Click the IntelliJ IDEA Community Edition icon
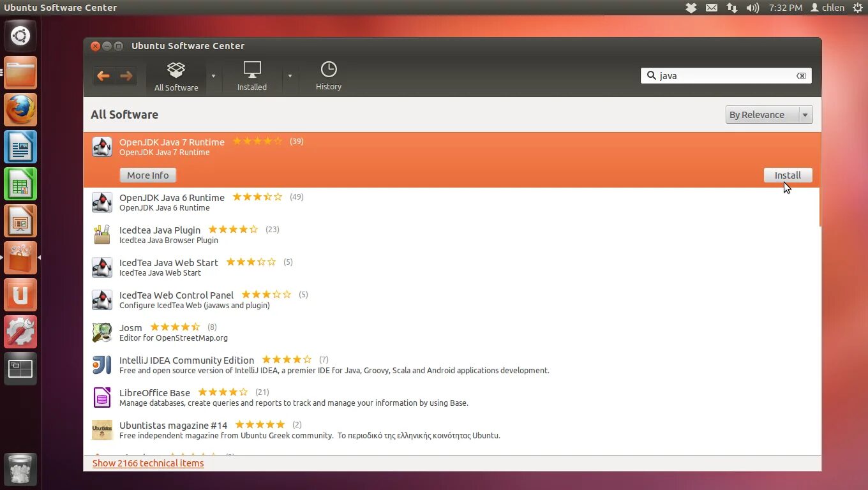Viewport: 868px width, 490px height. click(x=102, y=365)
